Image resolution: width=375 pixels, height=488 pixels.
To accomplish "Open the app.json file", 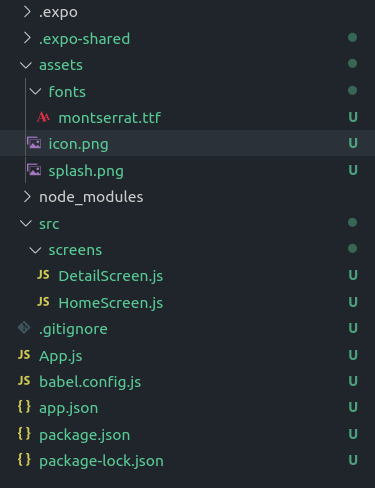I will pyautogui.click(x=69, y=408).
